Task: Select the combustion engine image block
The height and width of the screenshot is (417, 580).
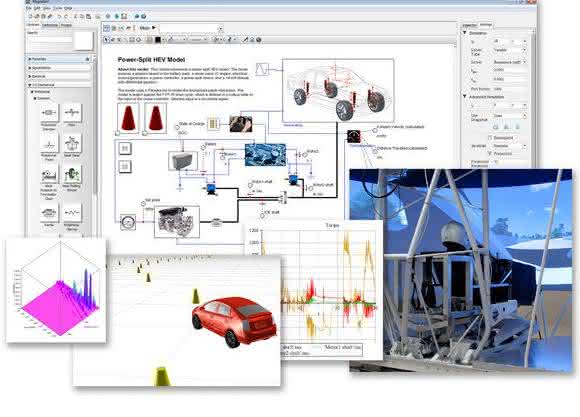Action: click(x=177, y=222)
